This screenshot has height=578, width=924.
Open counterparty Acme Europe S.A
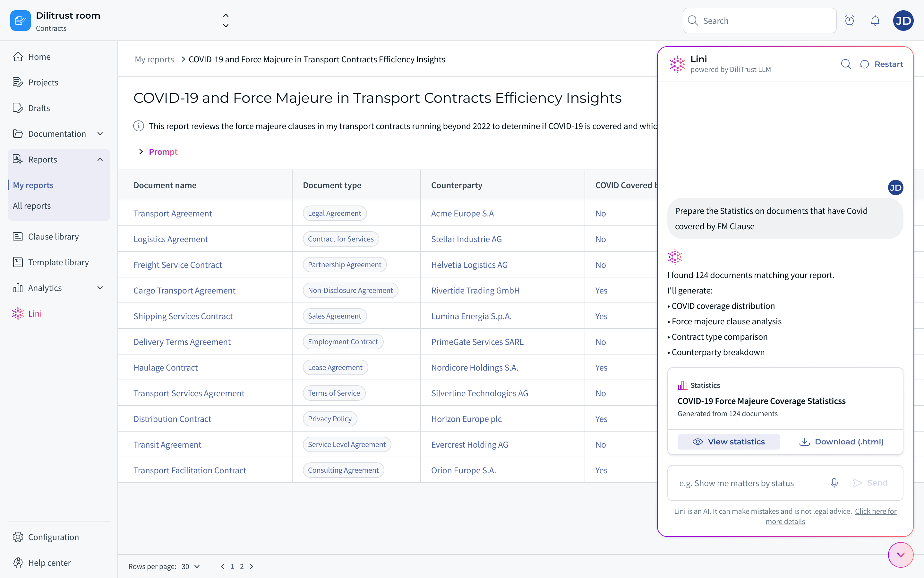[x=462, y=213]
